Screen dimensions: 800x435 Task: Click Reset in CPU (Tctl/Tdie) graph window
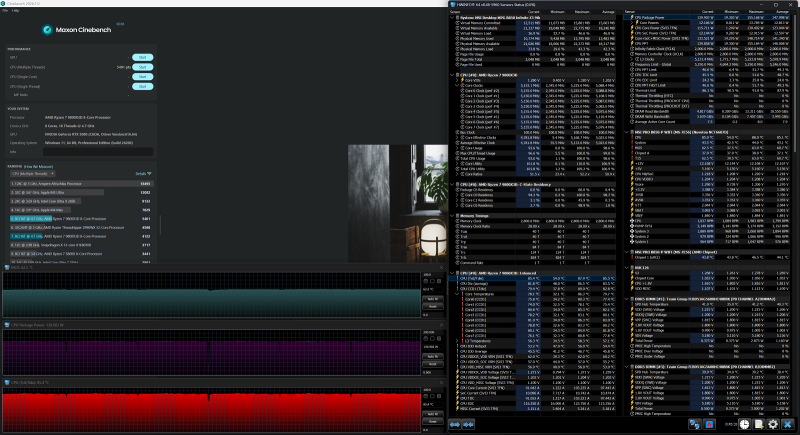432,422
